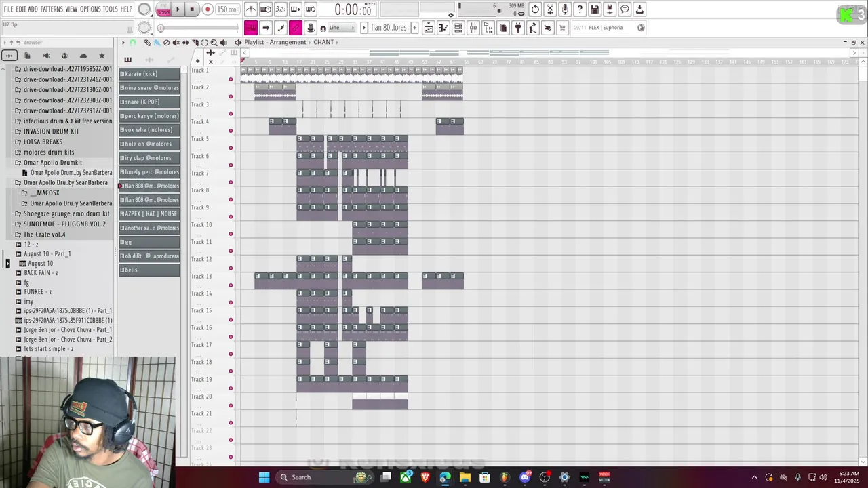Screen dimensions: 868x488
Task: Toggle the PAT/SONG mode switch
Action: [163, 9]
